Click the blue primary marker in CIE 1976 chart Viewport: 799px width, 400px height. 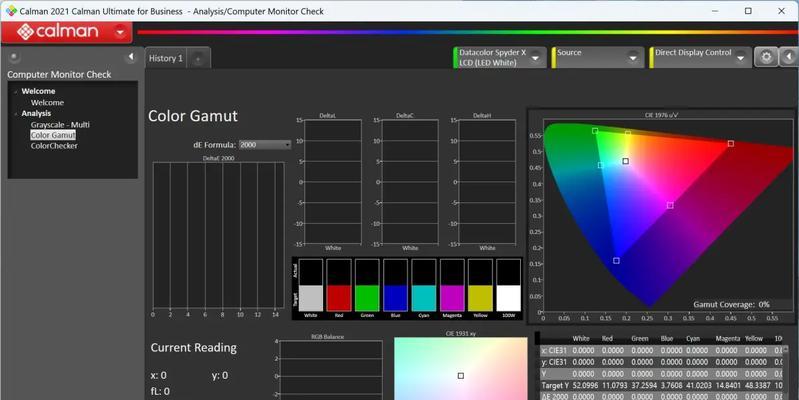pyautogui.click(x=616, y=261)
